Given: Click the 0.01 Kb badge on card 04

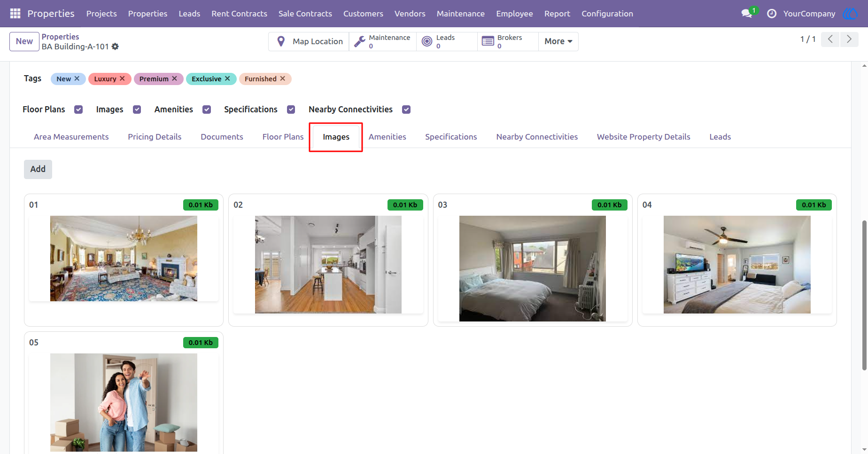Looking at the screenshot, I should click(x=814, y=205).
